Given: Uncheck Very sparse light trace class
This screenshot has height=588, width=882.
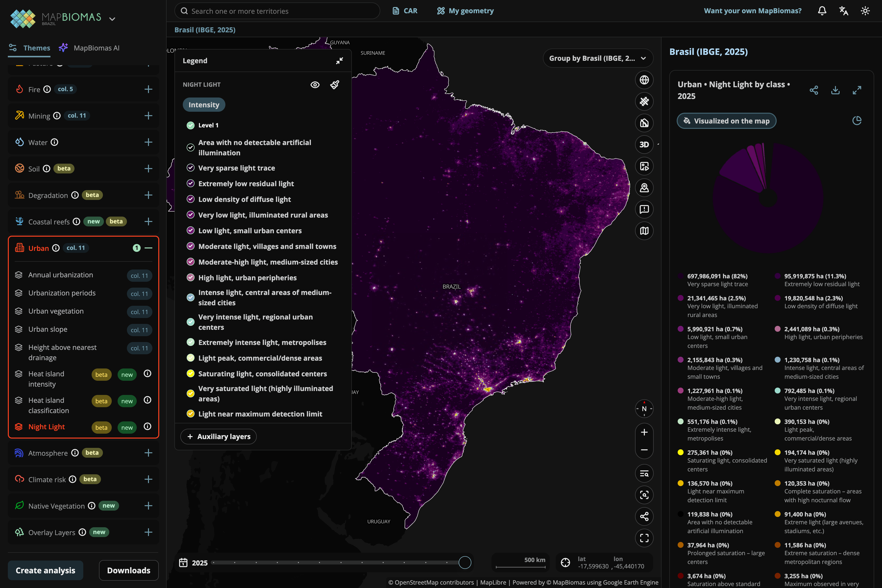Looking at the screenshot, I should pyautogui.click(x=191, y=168).
